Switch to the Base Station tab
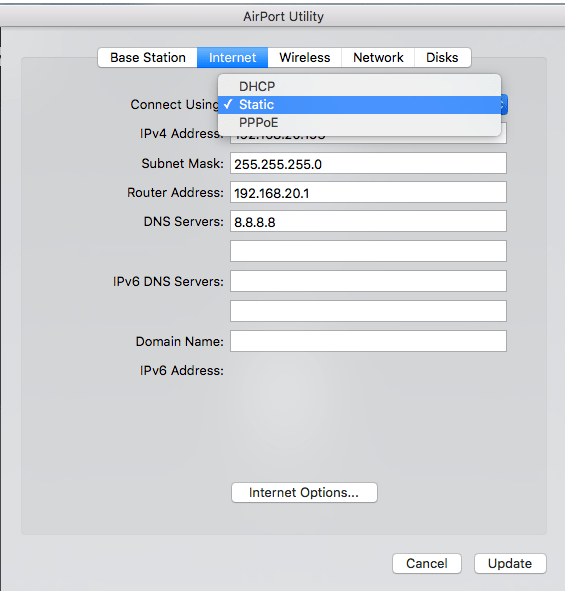Viewport: 565px width, 591px height. click(148, 58)
